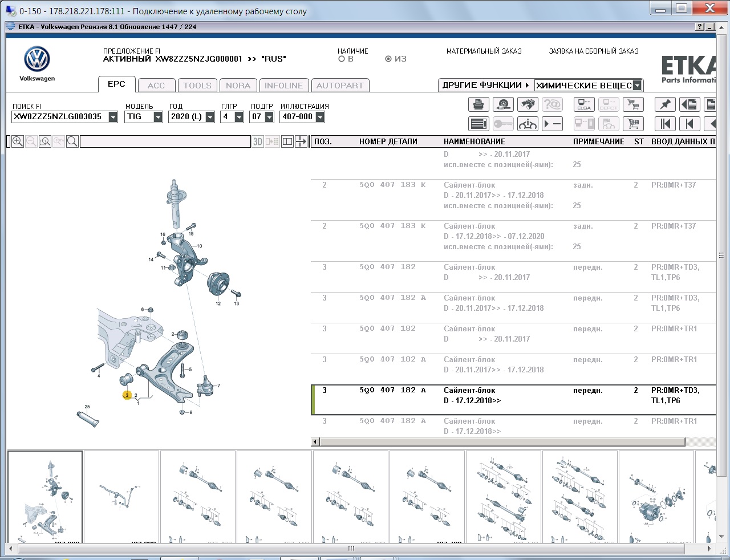Click the question mark help button in title bar
Viewport: 730px width, 560px height.
700,27
